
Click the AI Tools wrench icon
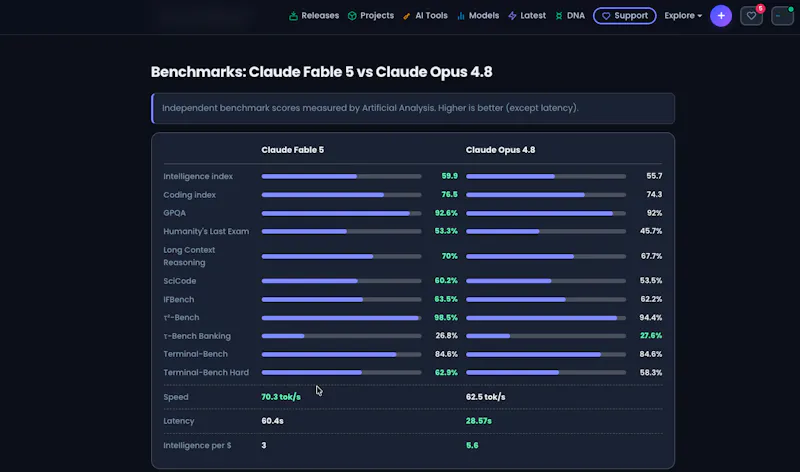click(x=407, y=16)
